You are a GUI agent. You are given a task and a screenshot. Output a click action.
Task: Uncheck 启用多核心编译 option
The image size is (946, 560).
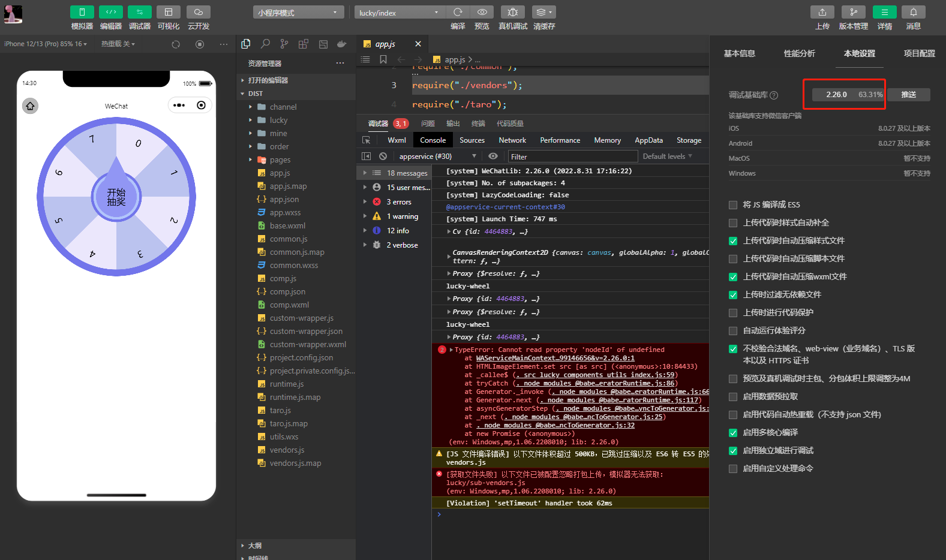[733, 433]
